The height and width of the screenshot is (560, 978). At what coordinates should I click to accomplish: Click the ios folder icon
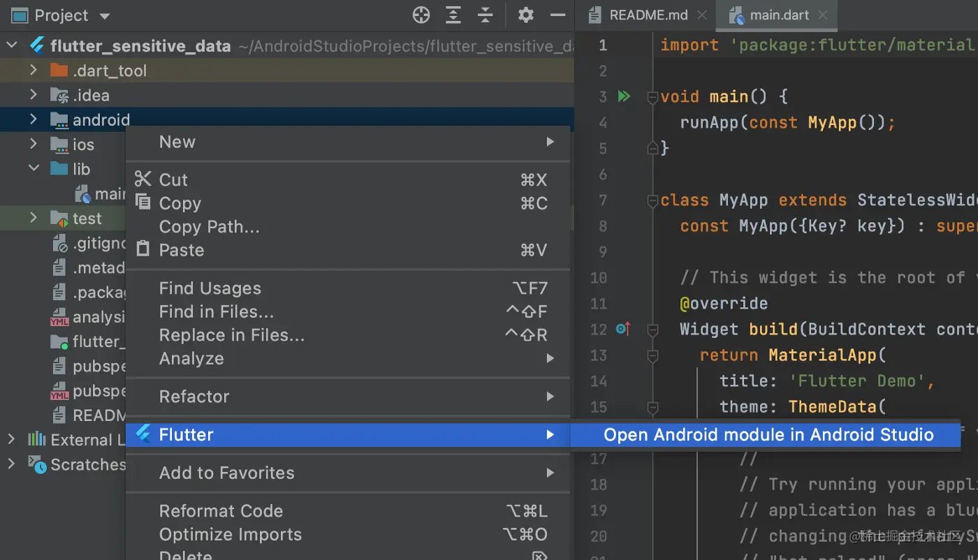pyautogui.click(x=59, y=145)
